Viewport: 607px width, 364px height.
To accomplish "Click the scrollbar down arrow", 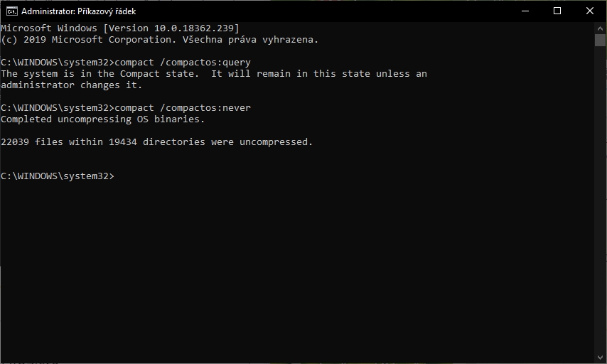I will [600, 358].
